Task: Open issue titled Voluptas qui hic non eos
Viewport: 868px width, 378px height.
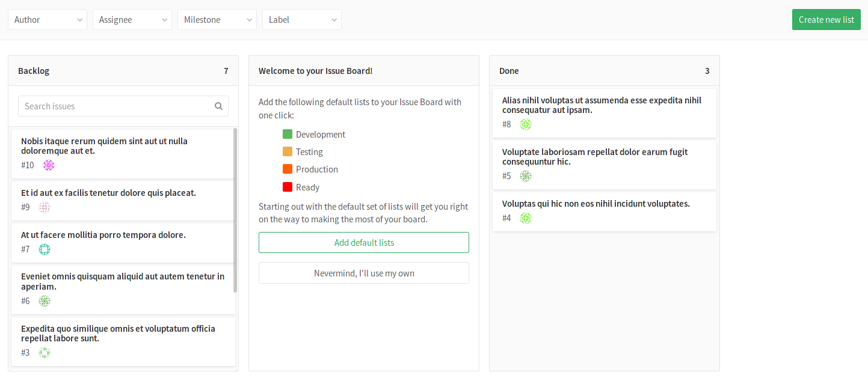Action: pos(596,204)
